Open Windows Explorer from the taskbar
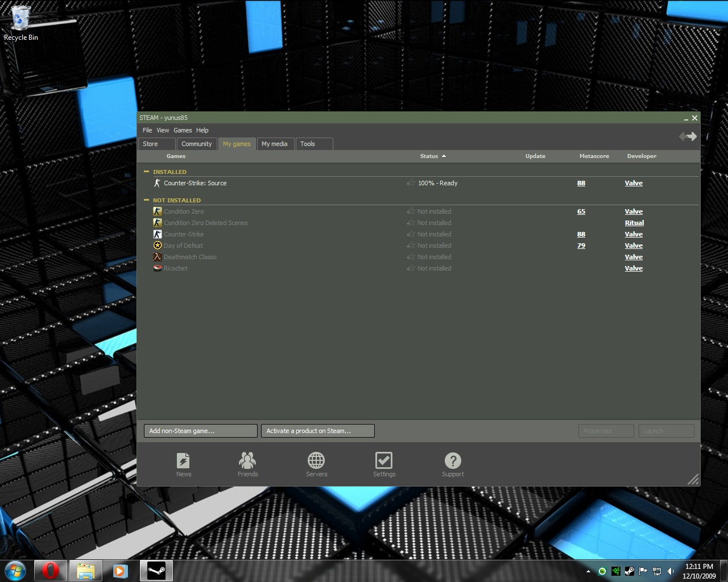The width and height of the screenshot is (728, 582). tap(85, 570)
